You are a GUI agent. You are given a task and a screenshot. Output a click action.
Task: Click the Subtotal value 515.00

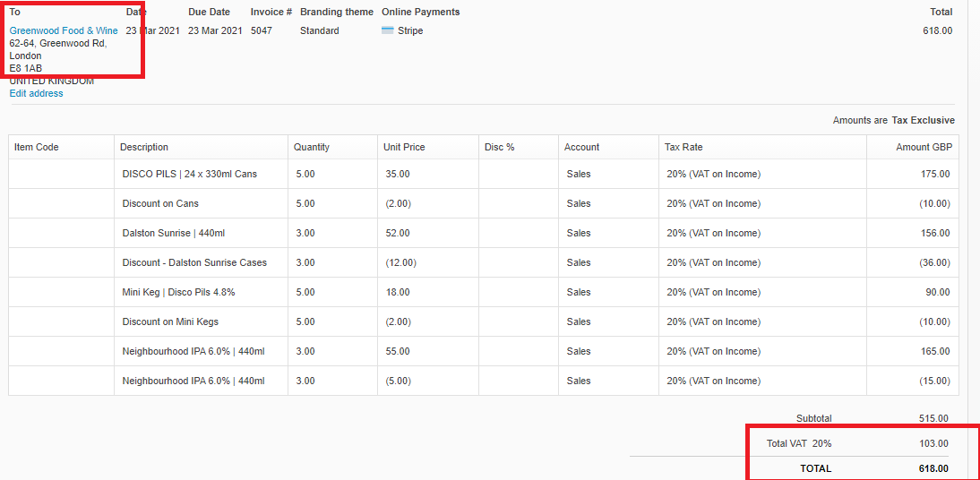coord(933,418)
